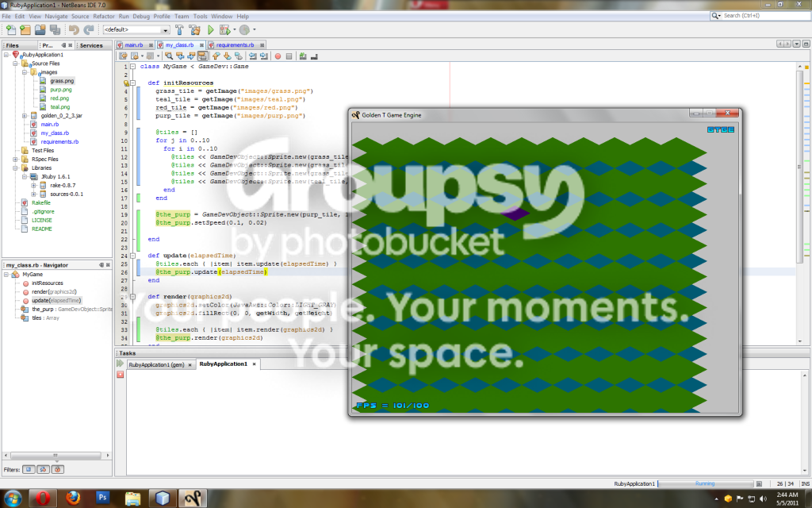Click the Rerun green arrows in output

[121, 364]
